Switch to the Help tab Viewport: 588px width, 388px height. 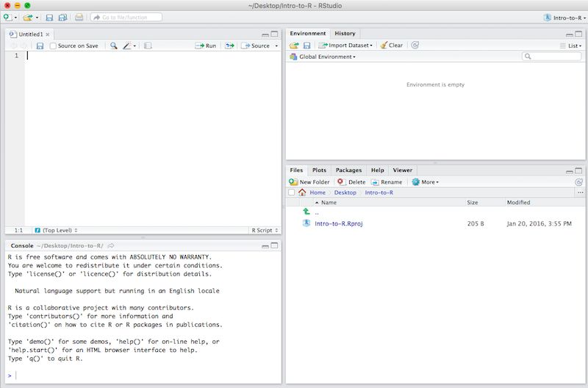pos(378,170)
